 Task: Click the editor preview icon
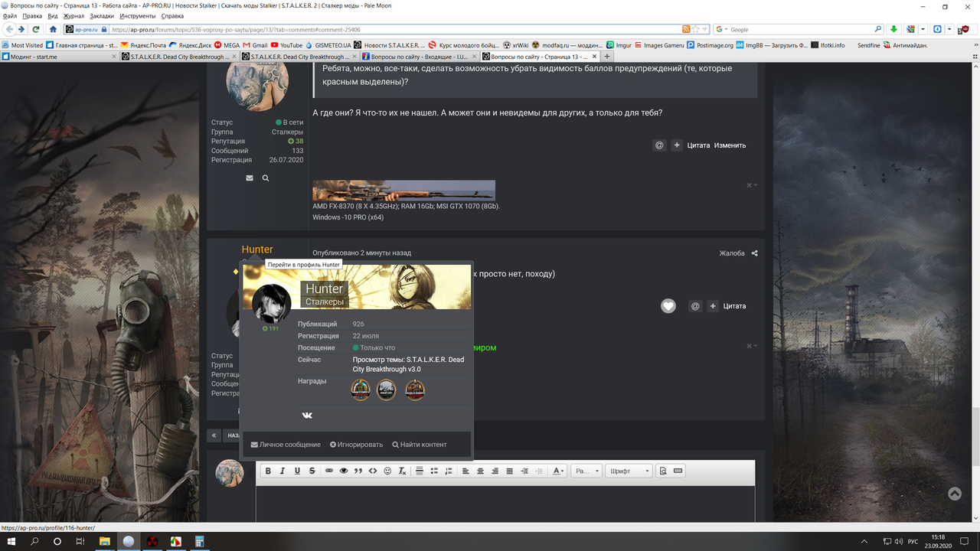(663, 471)
